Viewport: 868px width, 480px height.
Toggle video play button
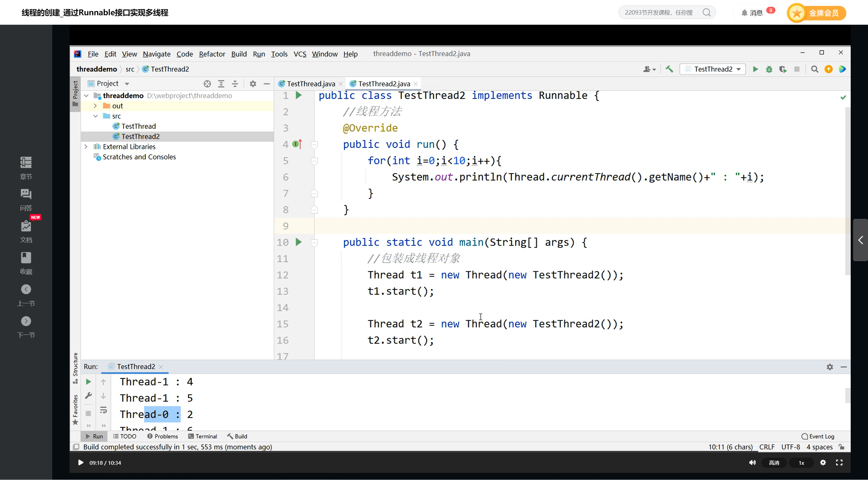point(80,463)
